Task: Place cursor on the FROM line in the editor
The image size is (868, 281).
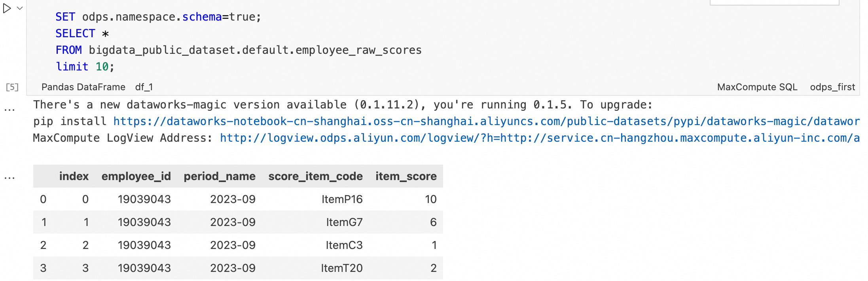Action: pos(239,50)
